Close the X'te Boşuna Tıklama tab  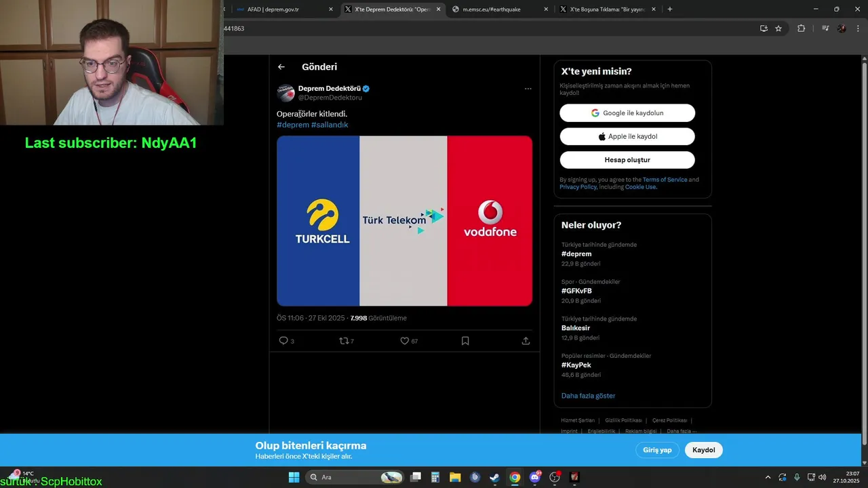click(x=655, y=9)
